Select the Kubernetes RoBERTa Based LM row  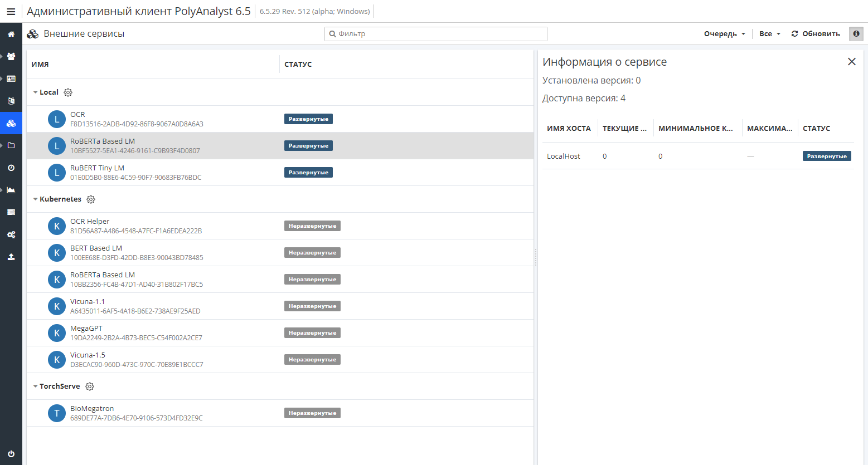280,280
